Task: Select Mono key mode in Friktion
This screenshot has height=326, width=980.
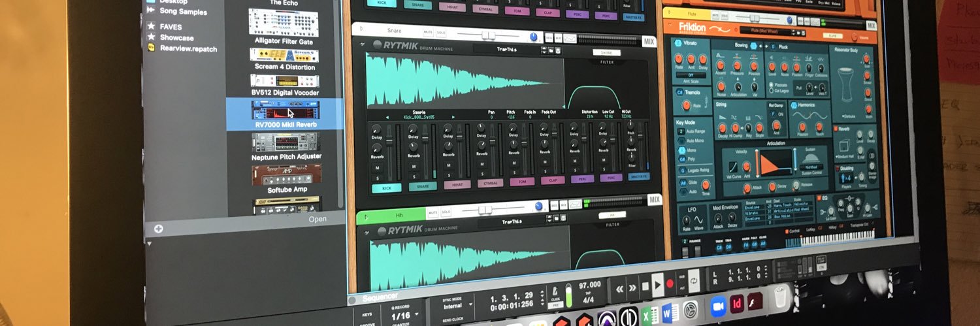Action: click(682, 151)
